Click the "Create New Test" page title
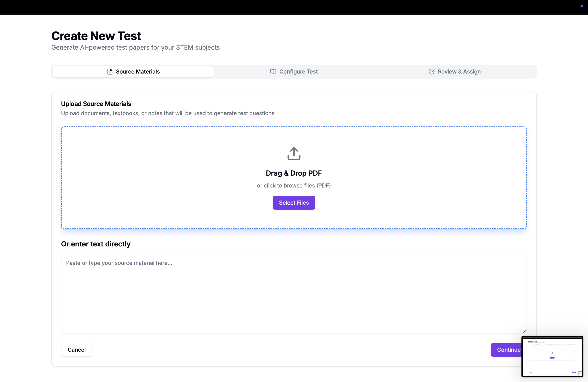The image size is (588, 382). click(96, 36)
